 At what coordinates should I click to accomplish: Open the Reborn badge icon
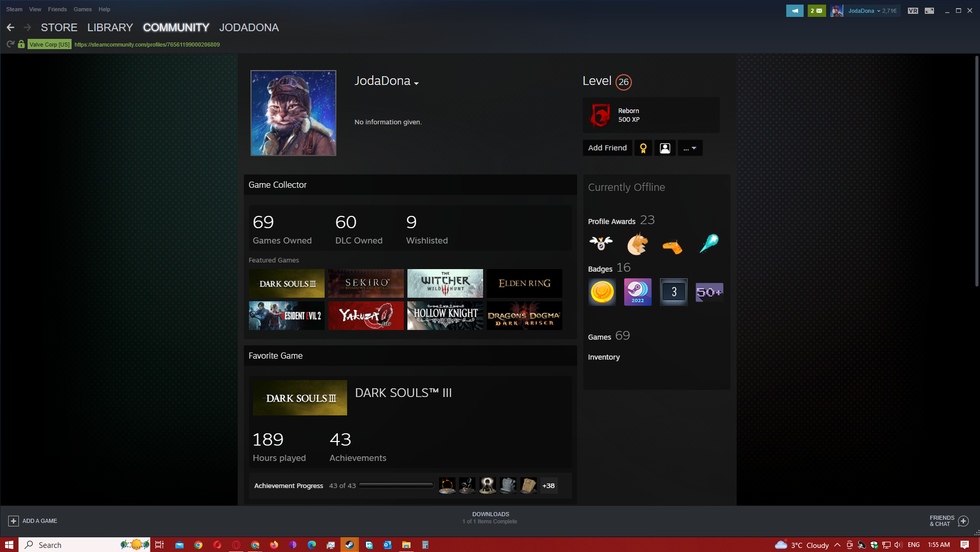click(600, 115)
